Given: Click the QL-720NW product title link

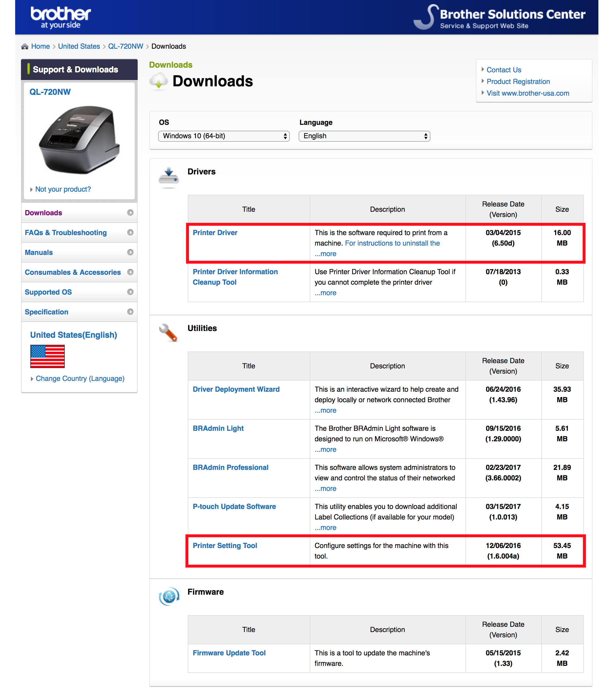Looking at the screenshot, I should pyautogui.click(x=50, y=92).
